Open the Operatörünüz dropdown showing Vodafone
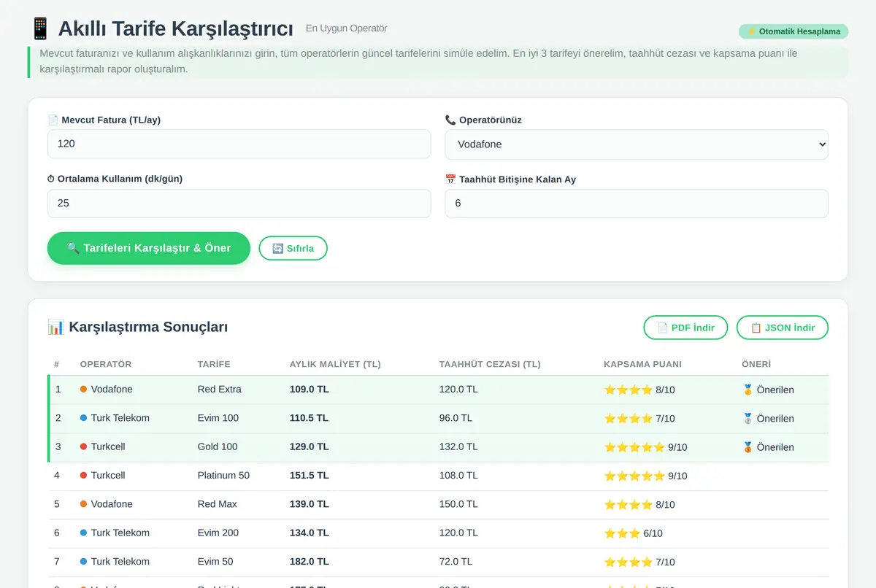This screenshot has height=588, width=876. coord(637,144)
